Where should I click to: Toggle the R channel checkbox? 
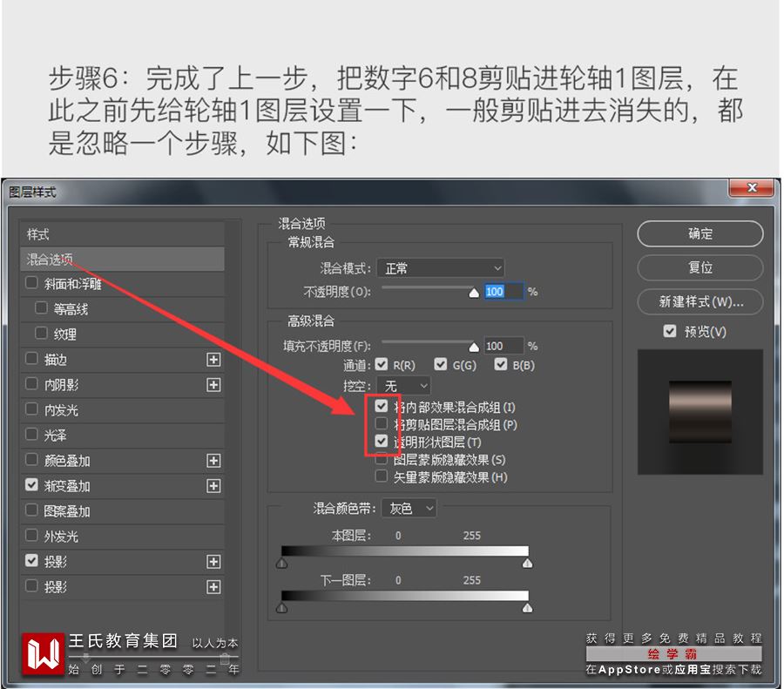point(382,364)
